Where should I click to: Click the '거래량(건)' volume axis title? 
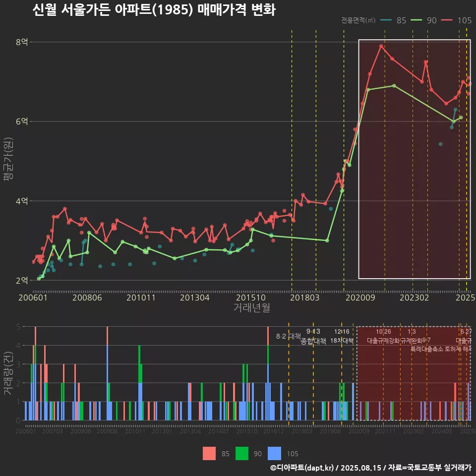pos(8,373)
